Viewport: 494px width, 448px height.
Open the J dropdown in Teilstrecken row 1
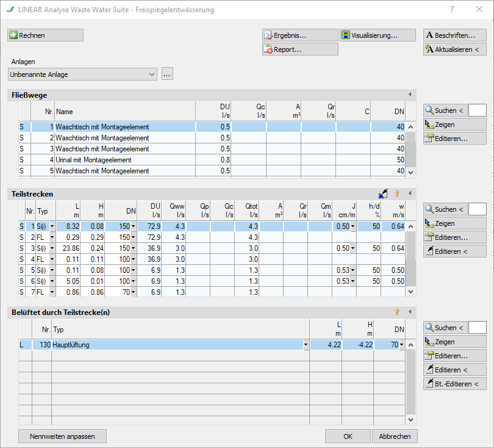(353, 226)
